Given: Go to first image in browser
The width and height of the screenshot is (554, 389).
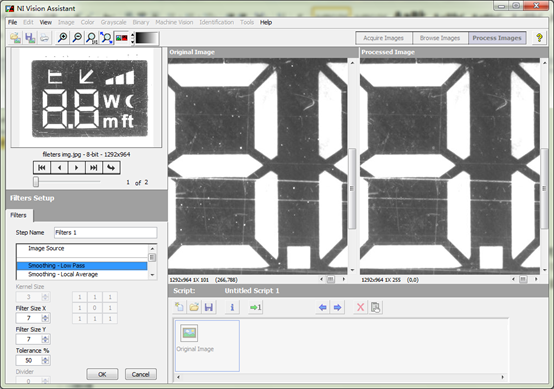Looking at the screenshot, I should 42,167.
